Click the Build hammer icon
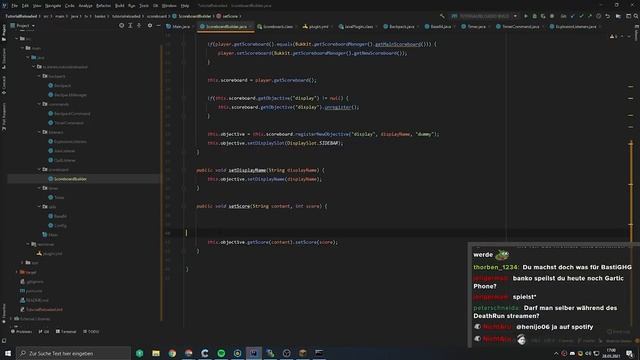The height and width of the screenshot is (360, 640). [x=442, y=16]
